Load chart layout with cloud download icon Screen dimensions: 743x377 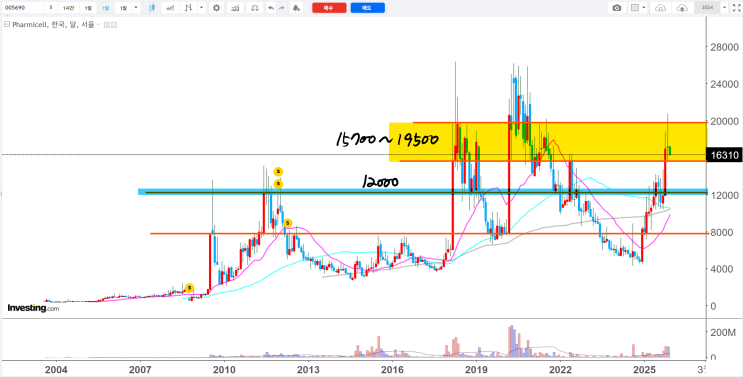(661, 8)
